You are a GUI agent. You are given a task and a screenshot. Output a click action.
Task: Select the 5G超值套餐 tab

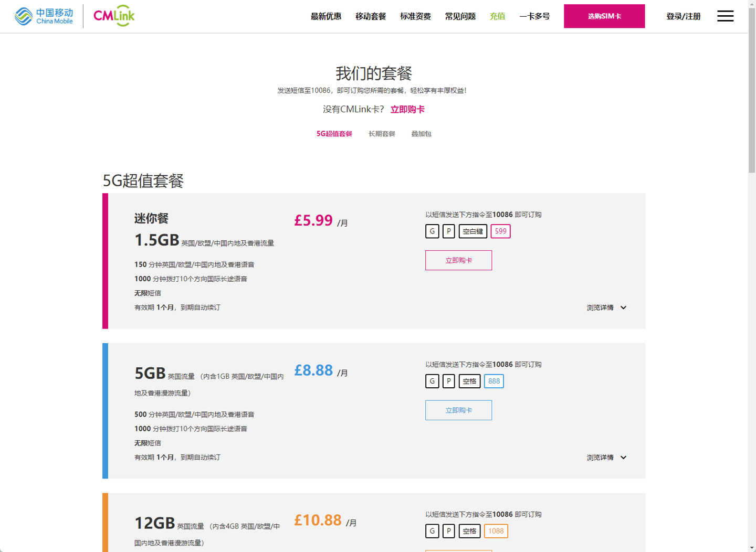(x=334, y=134)
